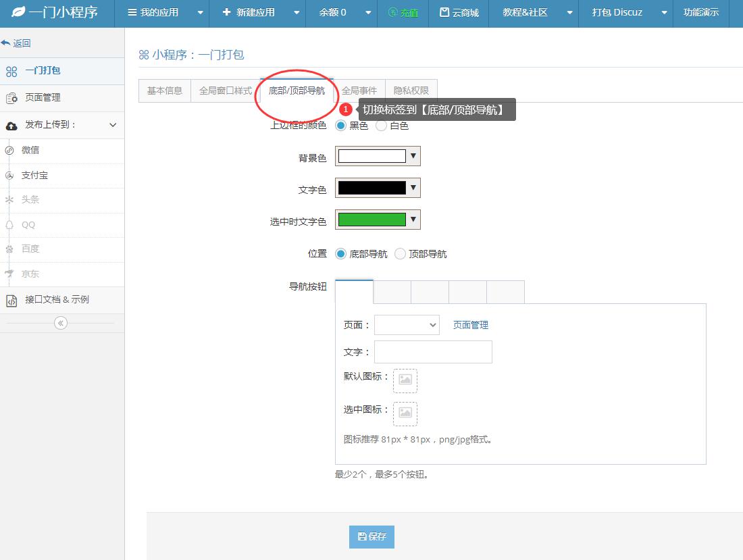This screenshot has height=560, width=743.
Task: Select the fifth 导航按钮 tab
Action: click(x=506, y=292)
